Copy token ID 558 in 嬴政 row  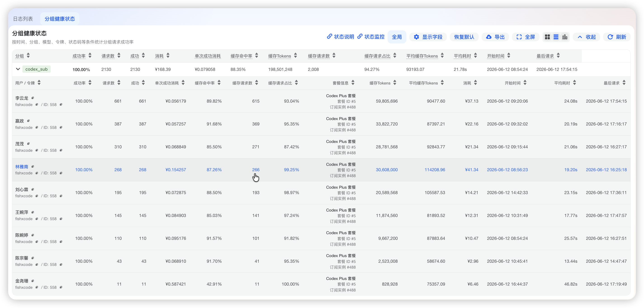pos(61,127)
